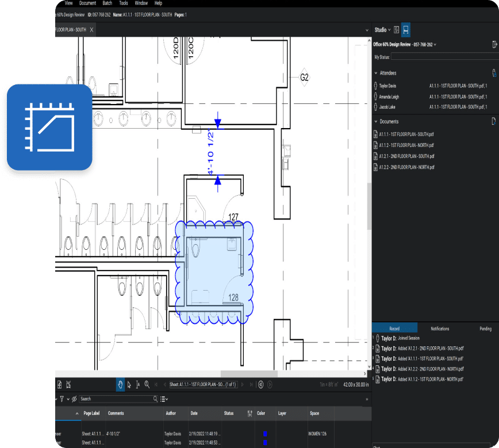Screen dimensions: 499x448
Task: Close the FLOOR PLAN - SOUTH tab
Action: [x=91, y=30]
